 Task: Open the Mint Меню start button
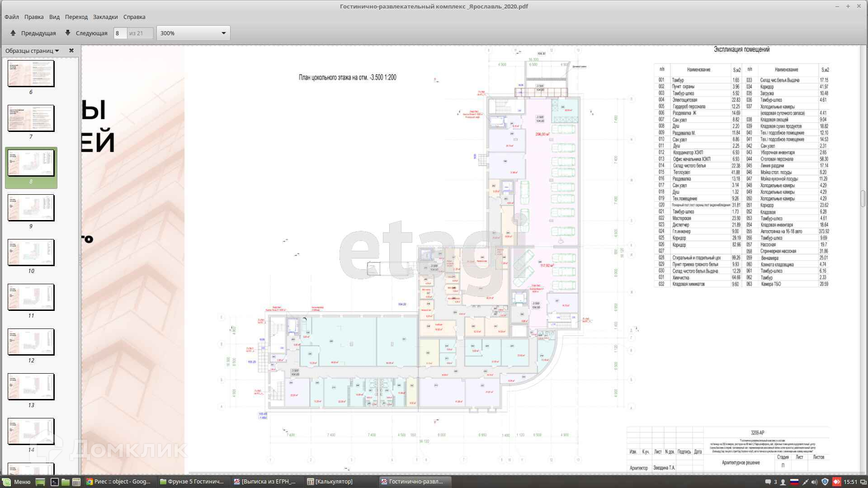(x=17, y=482)
